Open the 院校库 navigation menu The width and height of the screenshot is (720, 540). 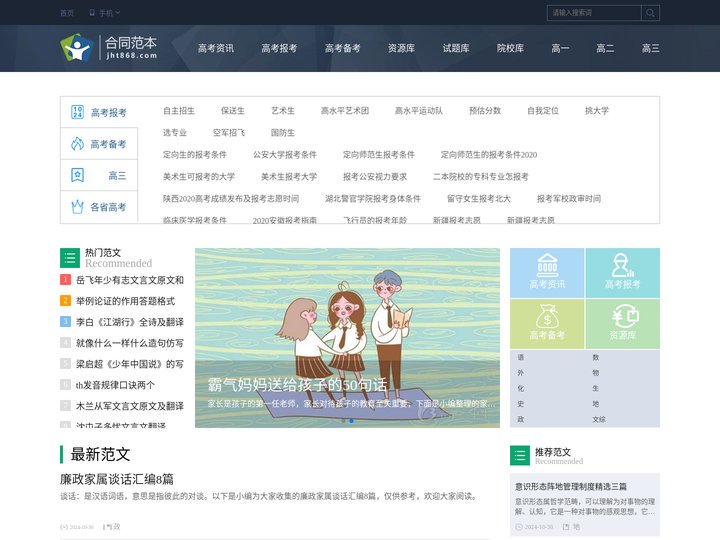click(x=510, y=48)
